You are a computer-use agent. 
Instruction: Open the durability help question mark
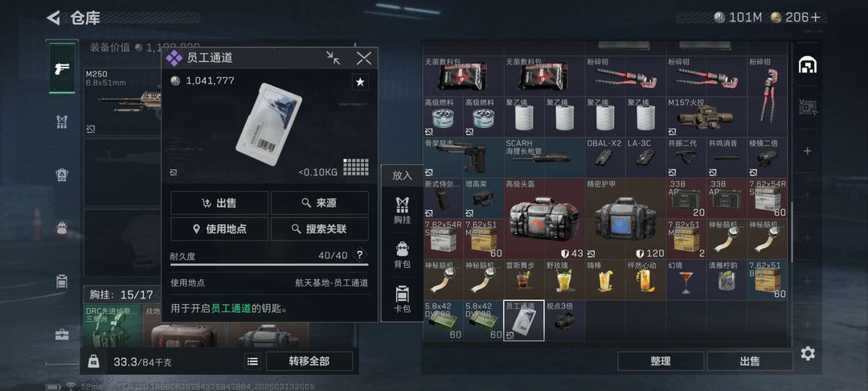(x=360, y=255)
